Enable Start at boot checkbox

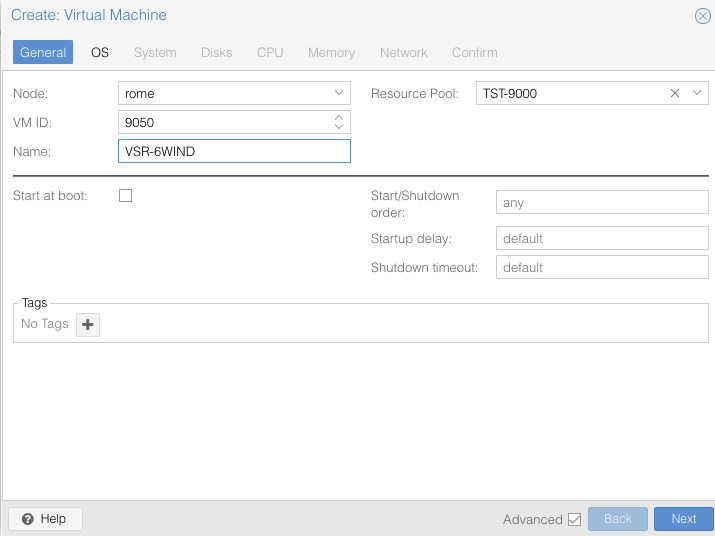pos(125,196)
